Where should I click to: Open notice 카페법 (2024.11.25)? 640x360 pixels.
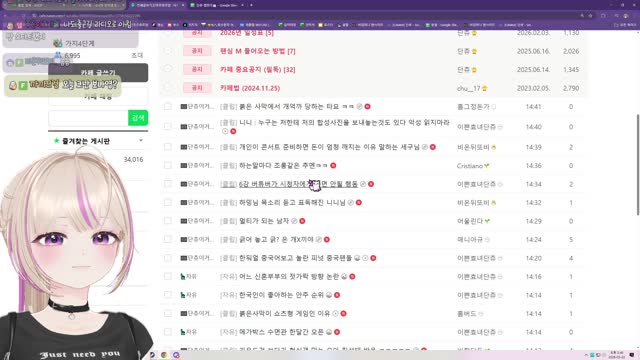coord(250,88)
